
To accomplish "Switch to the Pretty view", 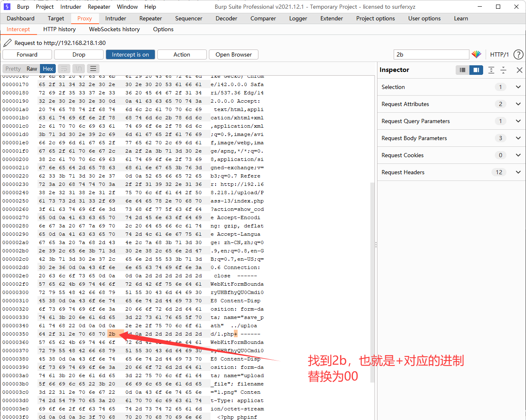I will pos(13,69).
